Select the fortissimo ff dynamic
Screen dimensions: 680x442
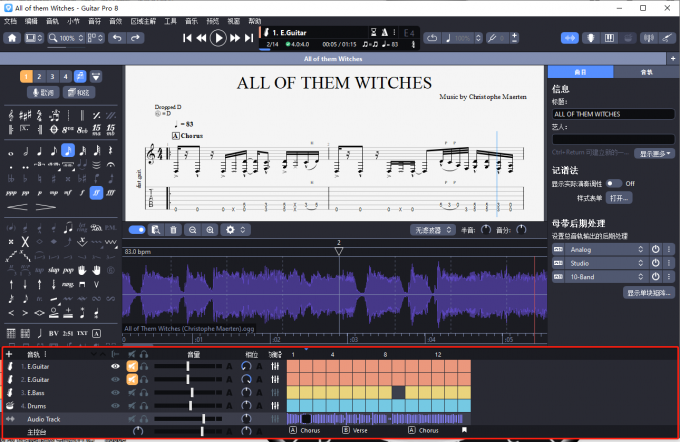click(x=96, y=193)
